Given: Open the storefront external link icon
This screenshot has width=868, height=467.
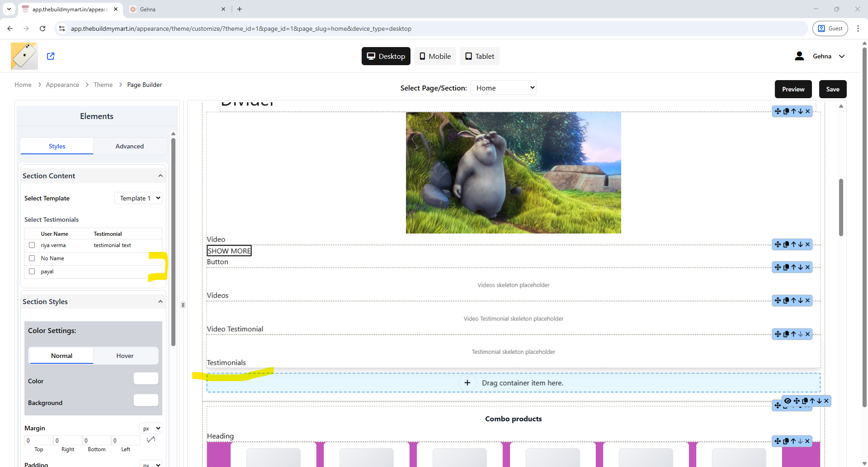Looking at the screenshot, I should coord(51,56).
